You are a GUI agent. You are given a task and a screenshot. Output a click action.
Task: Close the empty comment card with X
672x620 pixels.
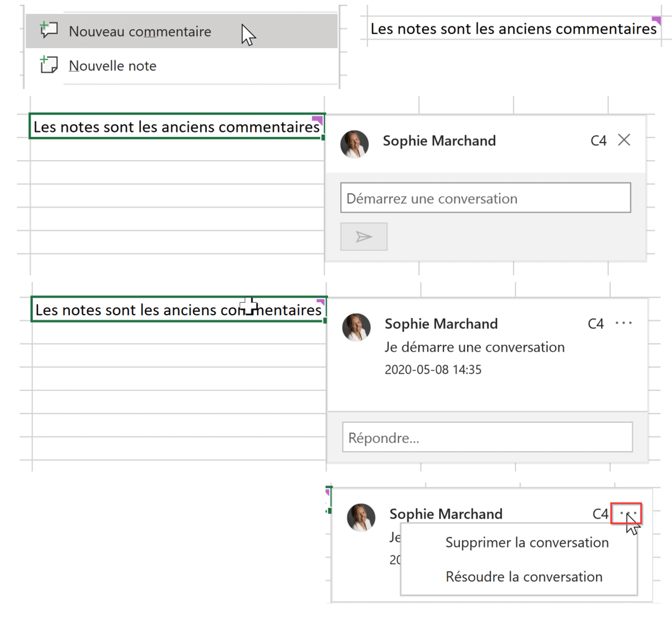tap(624, 140)
